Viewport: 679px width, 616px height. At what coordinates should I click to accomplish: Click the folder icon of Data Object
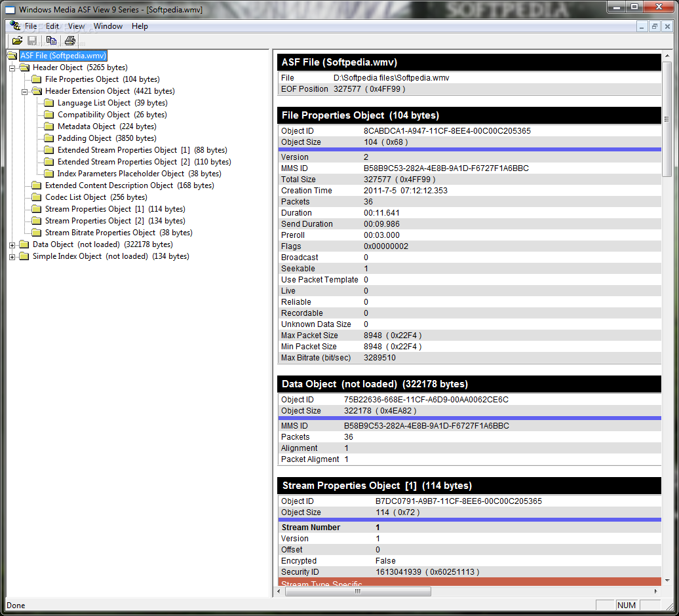click(x=25, y=244)
